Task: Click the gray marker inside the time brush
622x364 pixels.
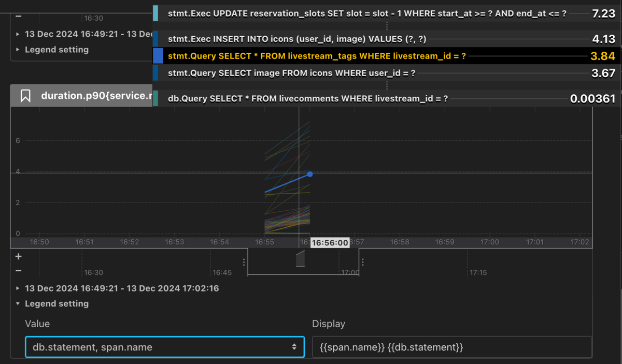Action: pyautogui.click(x=300, y=258)
